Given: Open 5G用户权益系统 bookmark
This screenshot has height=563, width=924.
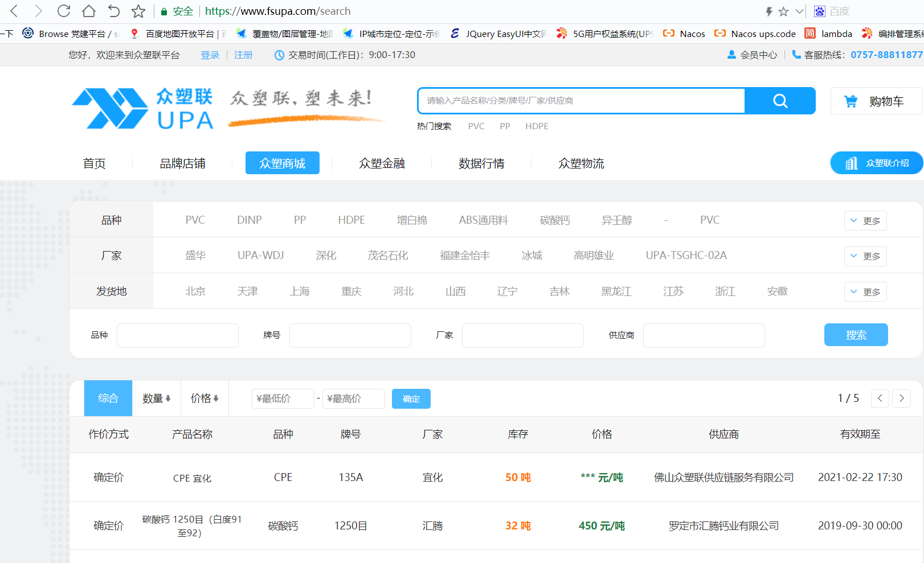Looking at the screenshot, I should [604, 34].
